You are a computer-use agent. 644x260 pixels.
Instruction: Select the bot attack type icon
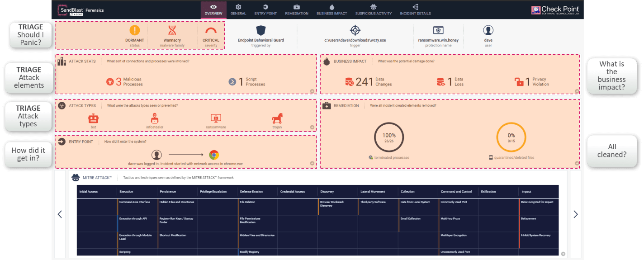[93, 118]
